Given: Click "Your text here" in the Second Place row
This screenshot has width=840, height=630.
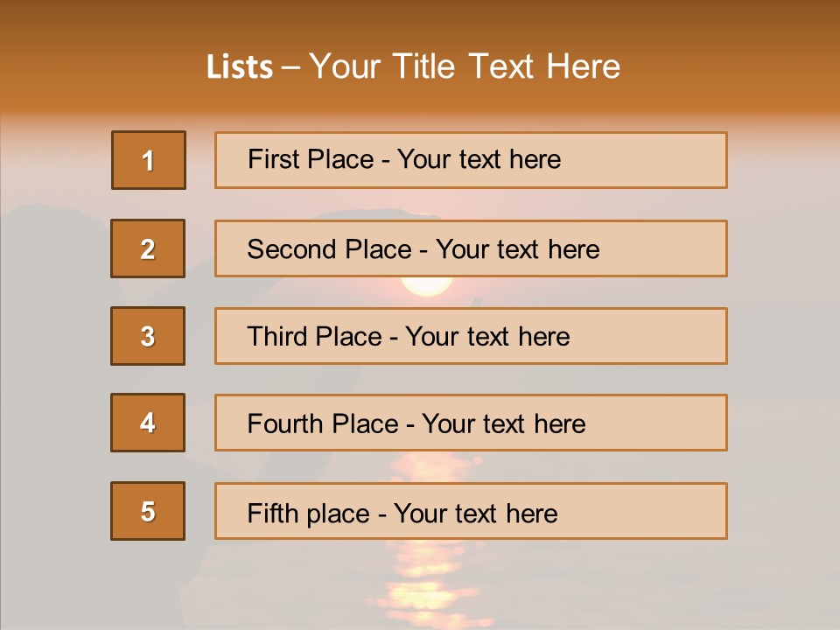Looking at the screenshot, I should (x=517, y=249).
